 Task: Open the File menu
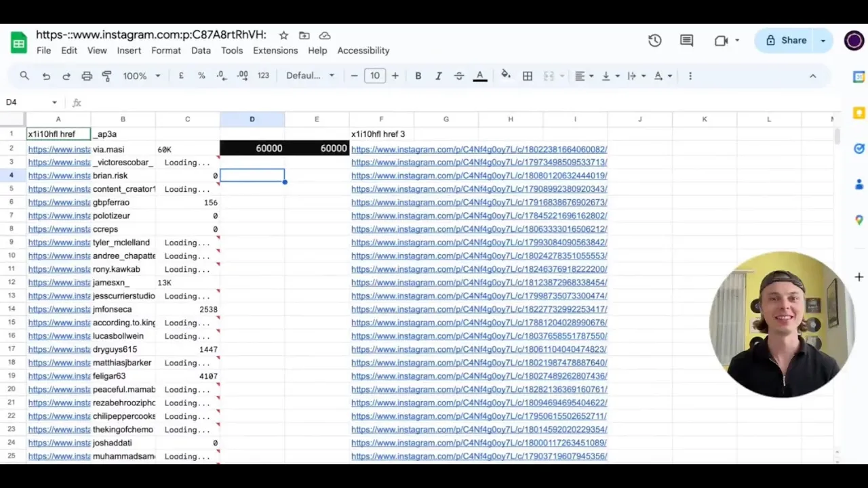click(43, 51)
